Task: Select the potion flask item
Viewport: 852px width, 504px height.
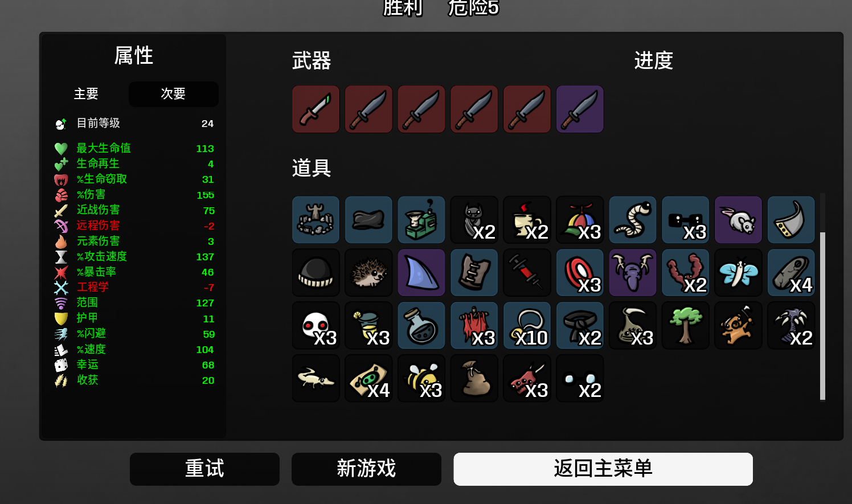Action: [x=421, y=325]
